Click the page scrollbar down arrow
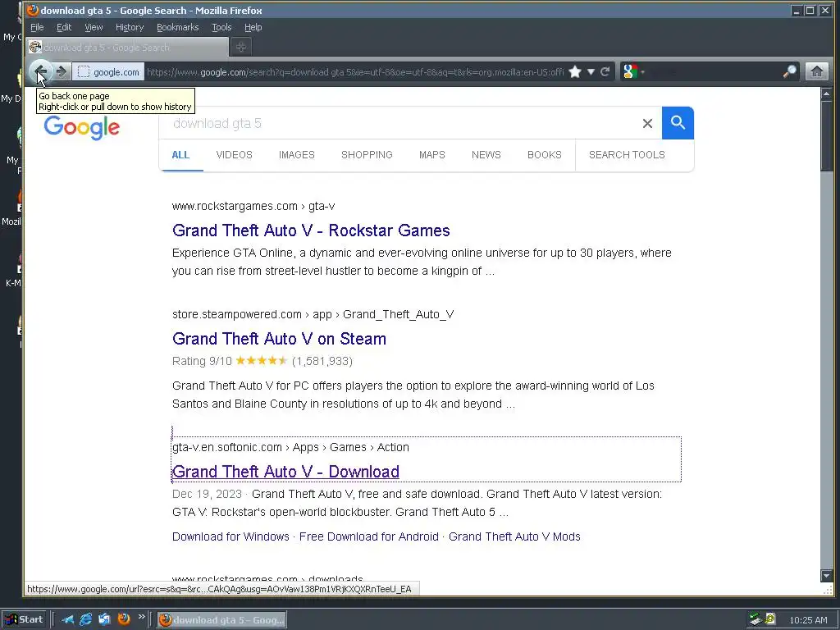The width and height of the screenshot is (840, 630). 826,576
